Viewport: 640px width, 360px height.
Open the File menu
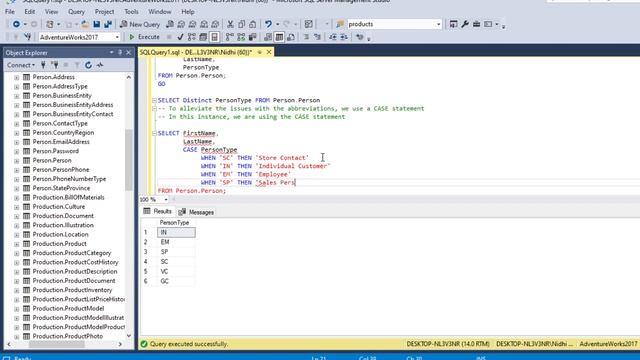10,11
